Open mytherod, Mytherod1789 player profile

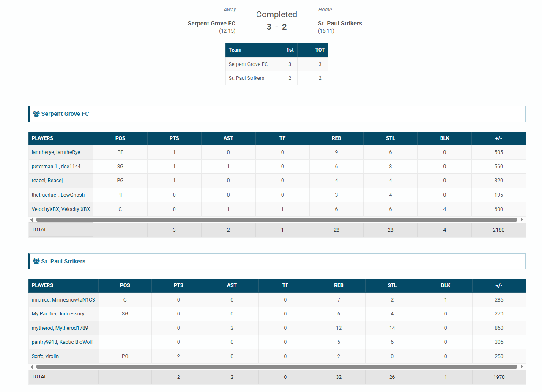pos(60,328)
